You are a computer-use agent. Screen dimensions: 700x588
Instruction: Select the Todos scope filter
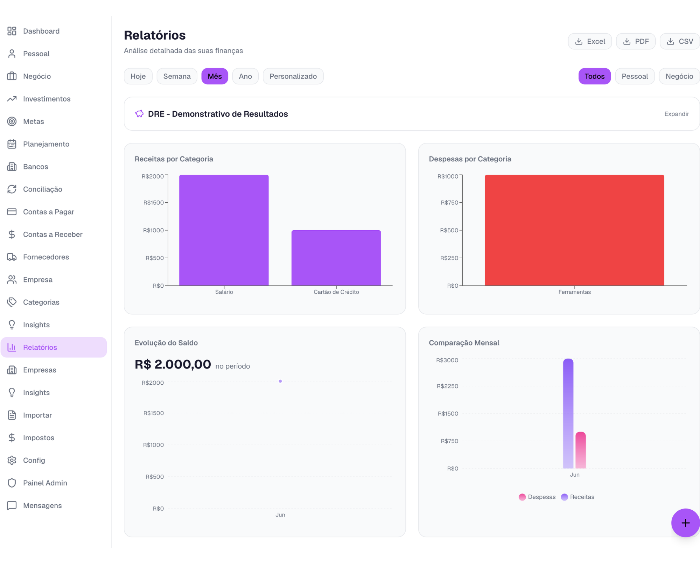[595, 76]
